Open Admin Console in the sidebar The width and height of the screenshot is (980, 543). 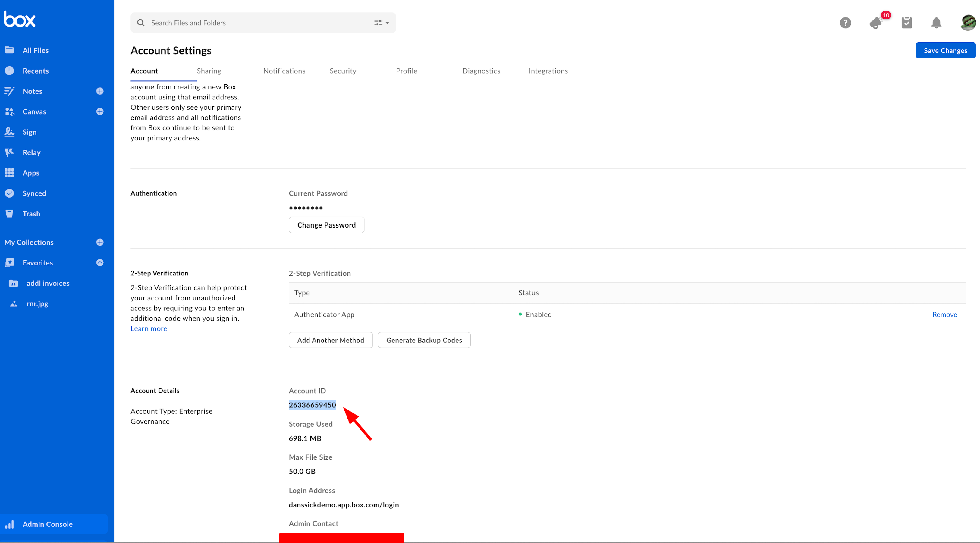(47, 524)
